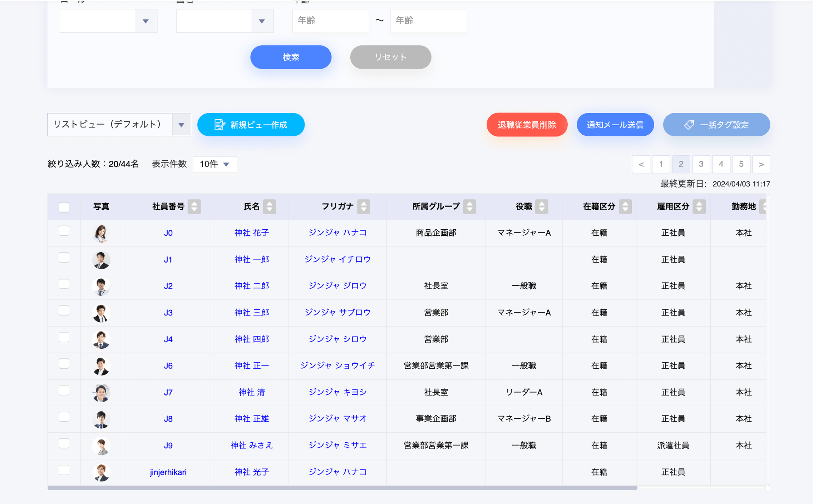Click horizontal scrollbar under table
The width and height of the screenshot is (813, 504).
(x=342, y=488)
